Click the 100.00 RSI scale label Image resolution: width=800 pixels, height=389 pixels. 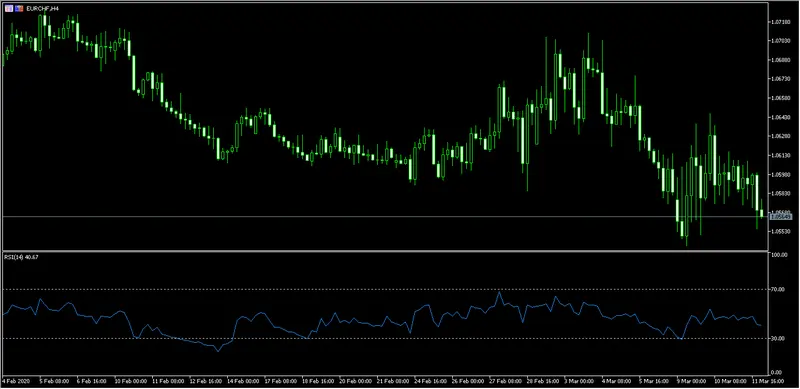[780, 255]
